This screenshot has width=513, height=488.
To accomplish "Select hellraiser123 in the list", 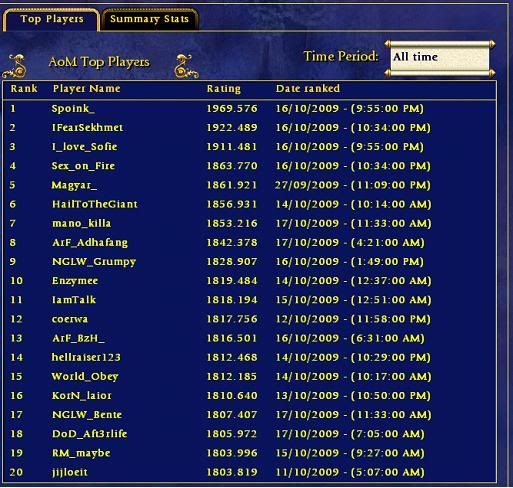I will click(x=86, y=358).
